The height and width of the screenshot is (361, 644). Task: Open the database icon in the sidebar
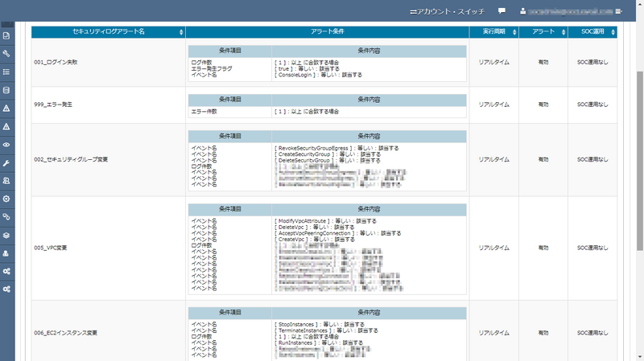point(6,90)
